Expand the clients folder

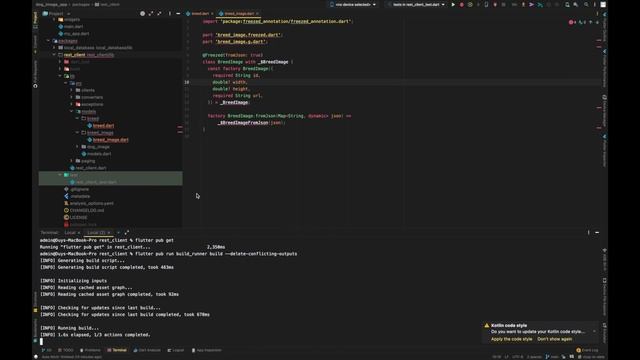click(x=72, y=90)
